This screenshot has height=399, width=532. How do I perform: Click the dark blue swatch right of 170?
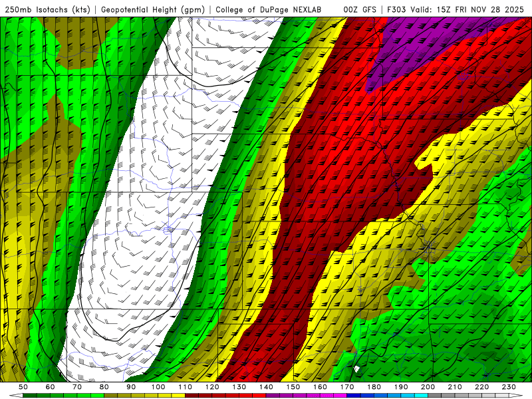(354, 396)
